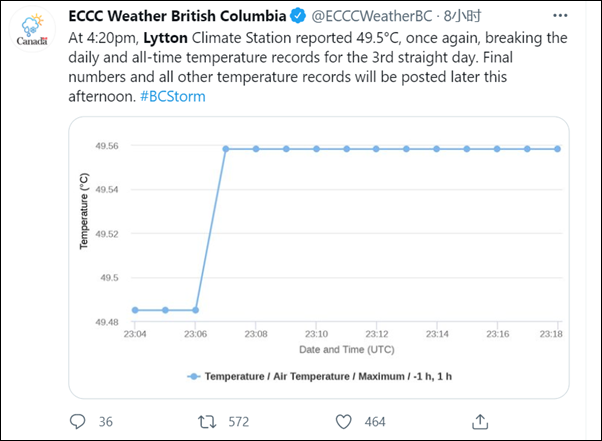The width and height of the screenshot is (602, 441).
Task: Click the data point at 23:07
Action: click(226, 149)
